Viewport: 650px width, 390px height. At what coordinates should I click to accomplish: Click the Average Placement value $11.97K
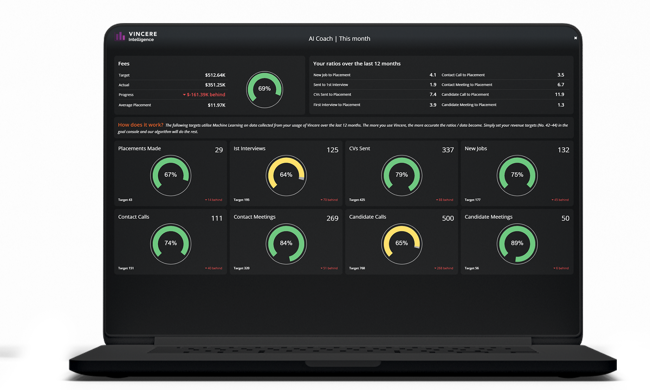point(216,105)
